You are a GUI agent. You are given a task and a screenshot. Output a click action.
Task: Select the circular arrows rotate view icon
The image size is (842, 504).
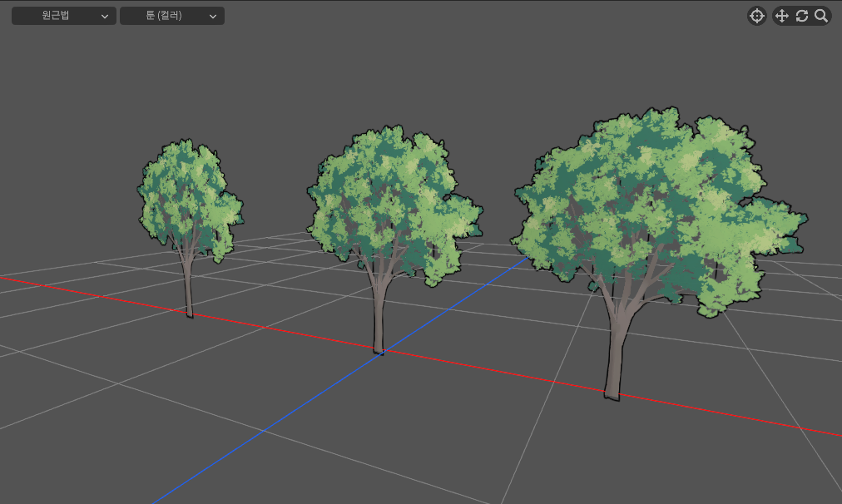pyautogui.click(x=802, y=16)
